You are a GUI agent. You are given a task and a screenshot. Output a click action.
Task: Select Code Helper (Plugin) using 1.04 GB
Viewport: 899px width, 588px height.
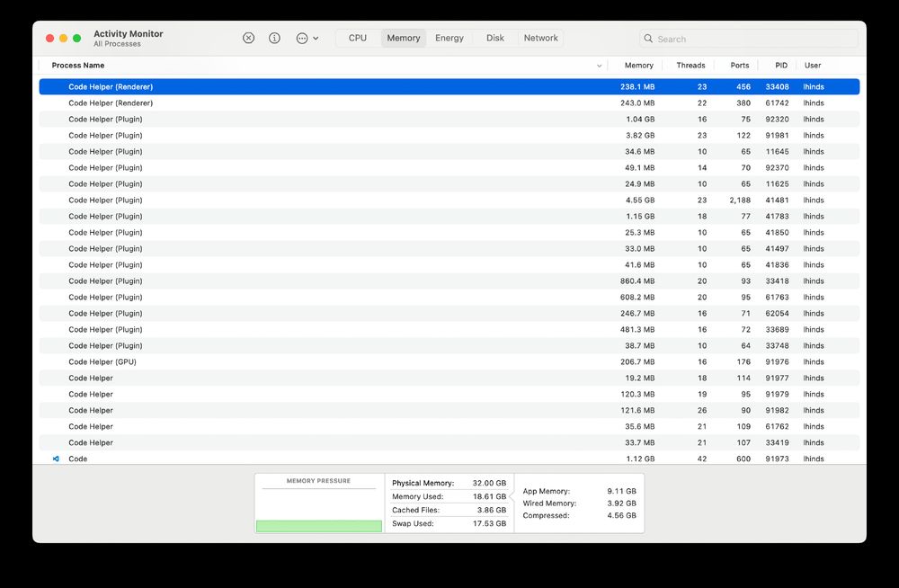(x=449, y=120)
